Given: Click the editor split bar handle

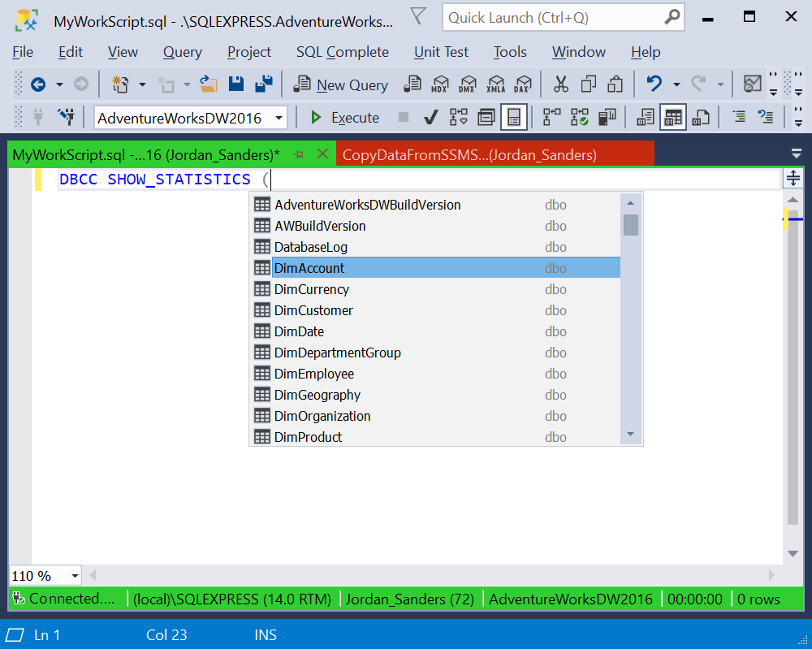Looking at the screenshot, I should click(x=793, y=178).
